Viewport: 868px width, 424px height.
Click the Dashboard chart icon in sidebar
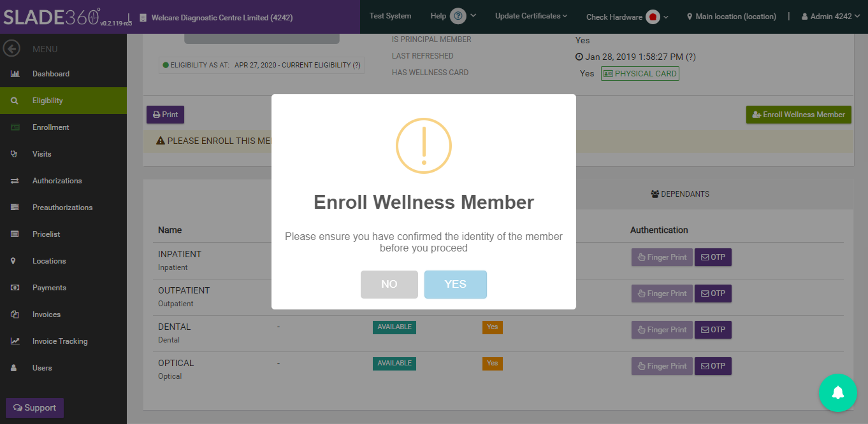pyautogui.click(x=15, y=74)
